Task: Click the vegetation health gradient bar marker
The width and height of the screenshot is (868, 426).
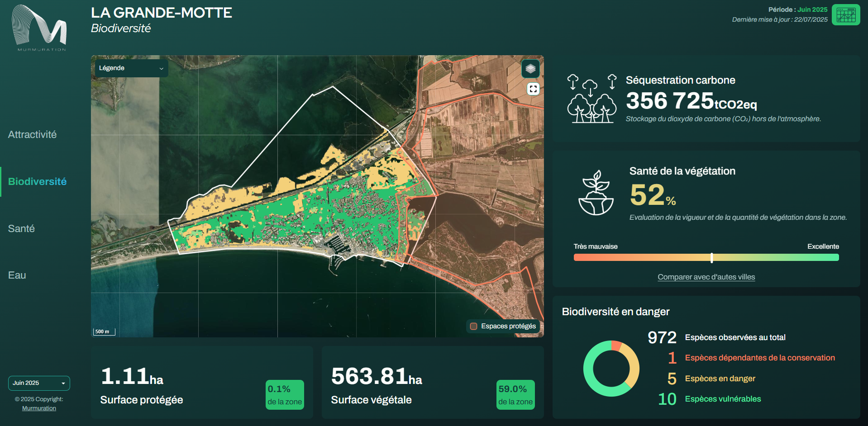Action: click(x=711, y=258)
